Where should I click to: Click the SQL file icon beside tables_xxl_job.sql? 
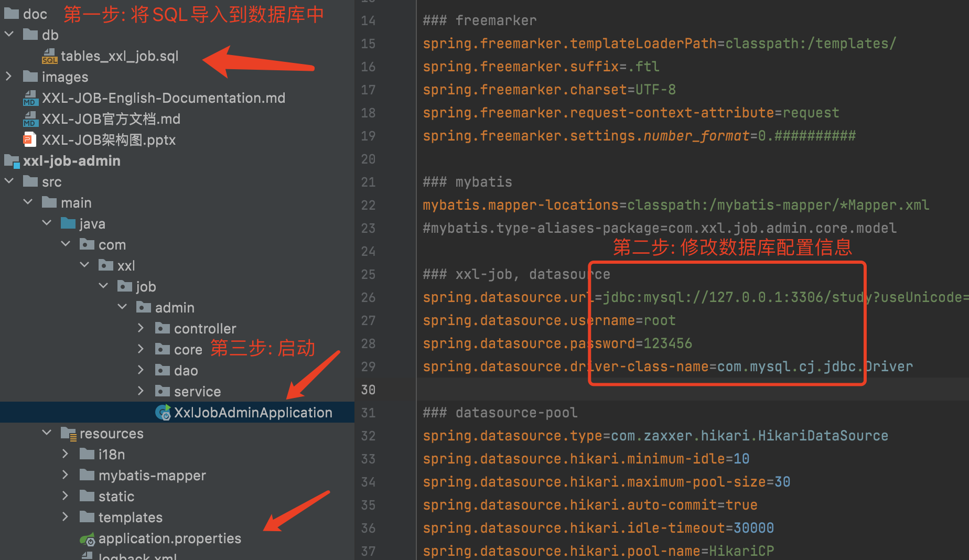[x=50, y=56]
